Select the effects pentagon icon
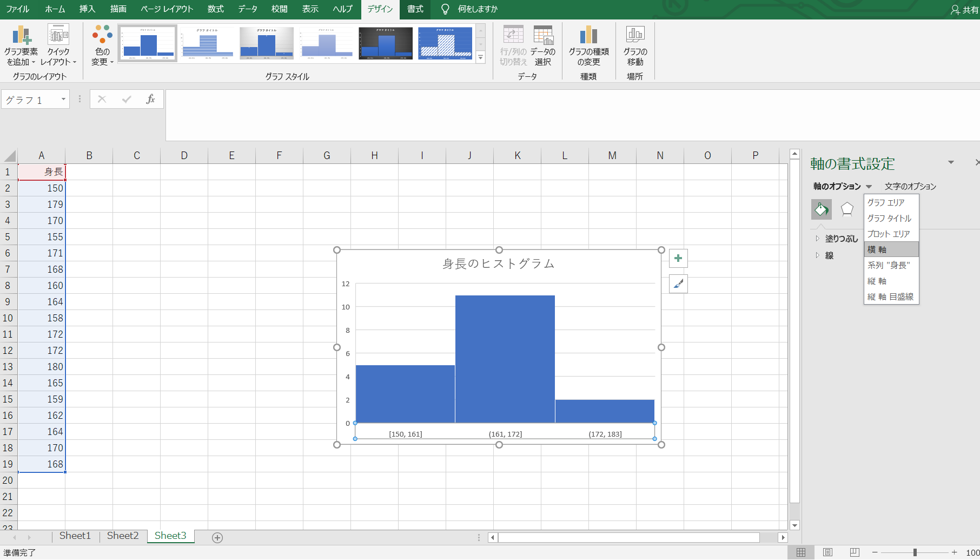Viewport: 980px width, 560px height. coord(847,209)
